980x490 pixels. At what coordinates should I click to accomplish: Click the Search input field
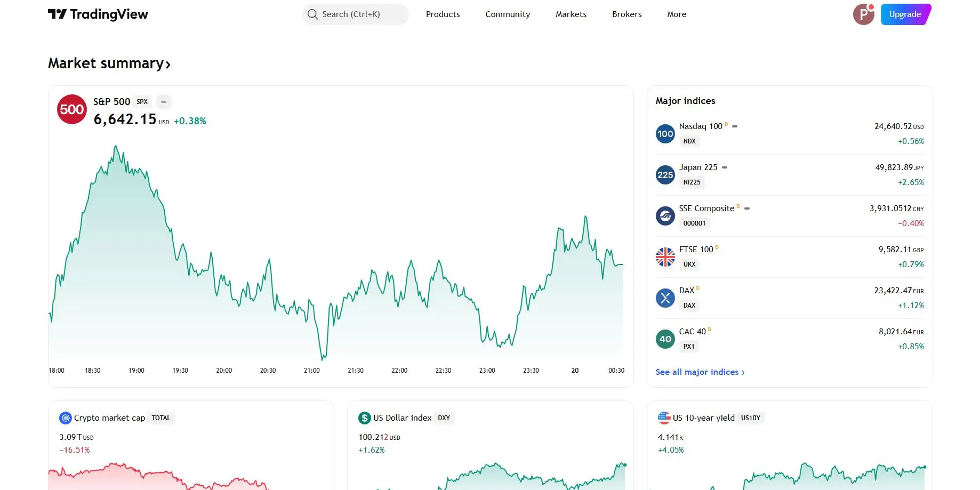(356, 14)
